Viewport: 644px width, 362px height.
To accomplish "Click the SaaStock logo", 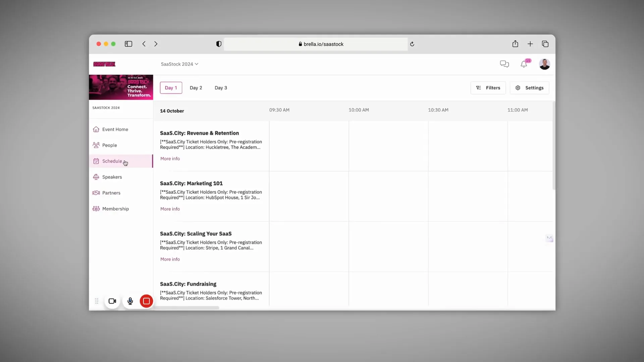I will (x=104, y=64).
